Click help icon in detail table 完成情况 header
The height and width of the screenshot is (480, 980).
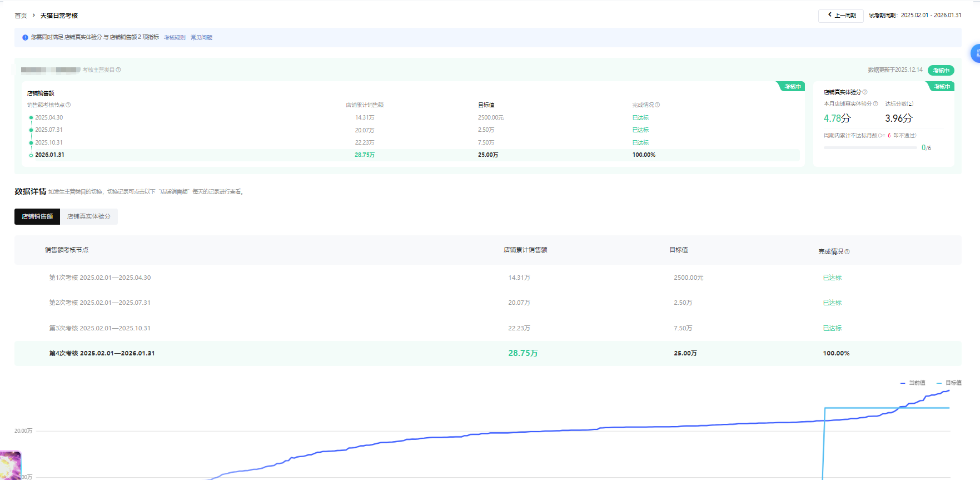tap(847, 252)
